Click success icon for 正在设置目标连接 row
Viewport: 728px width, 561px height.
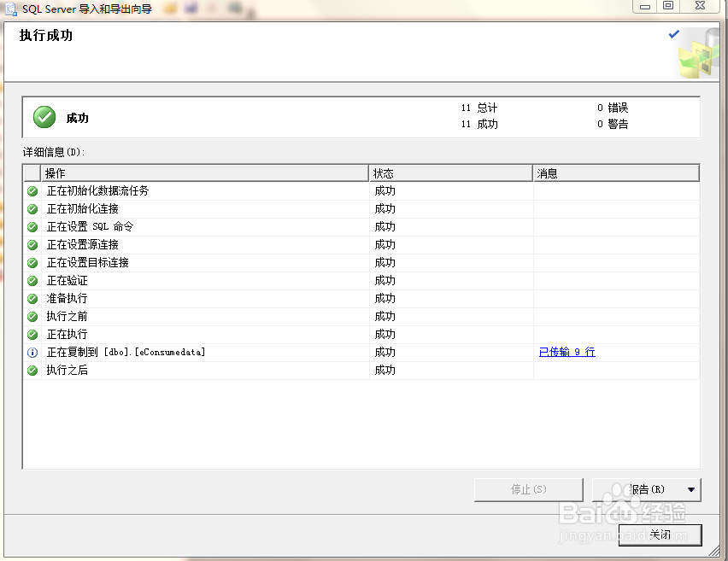(x=32, y=263)
